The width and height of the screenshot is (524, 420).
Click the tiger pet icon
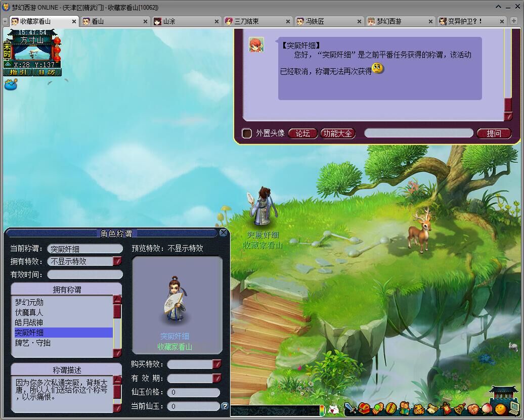click(x=418, y=408)
